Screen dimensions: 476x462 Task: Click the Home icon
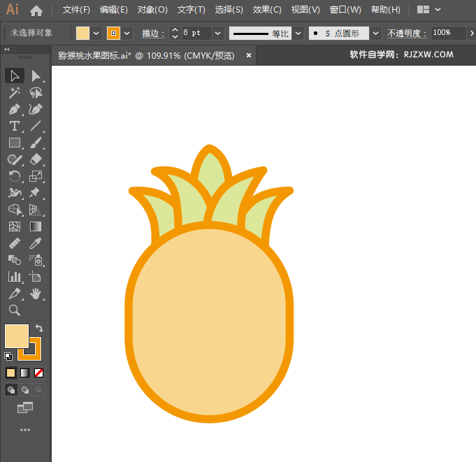point(36,10)
